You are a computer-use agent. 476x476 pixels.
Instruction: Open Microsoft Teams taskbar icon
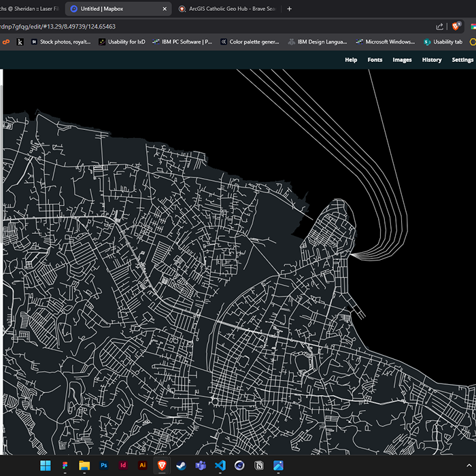[201, 466]
